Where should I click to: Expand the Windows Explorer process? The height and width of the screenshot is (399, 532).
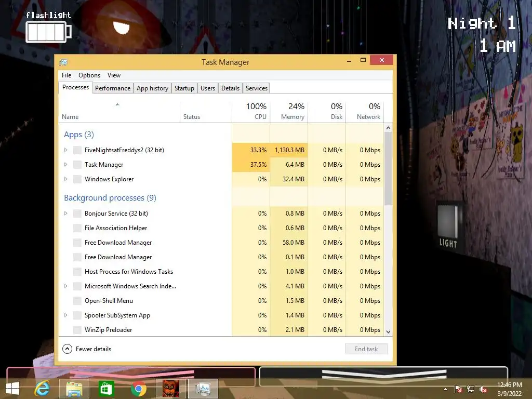[x=66, y=179]
